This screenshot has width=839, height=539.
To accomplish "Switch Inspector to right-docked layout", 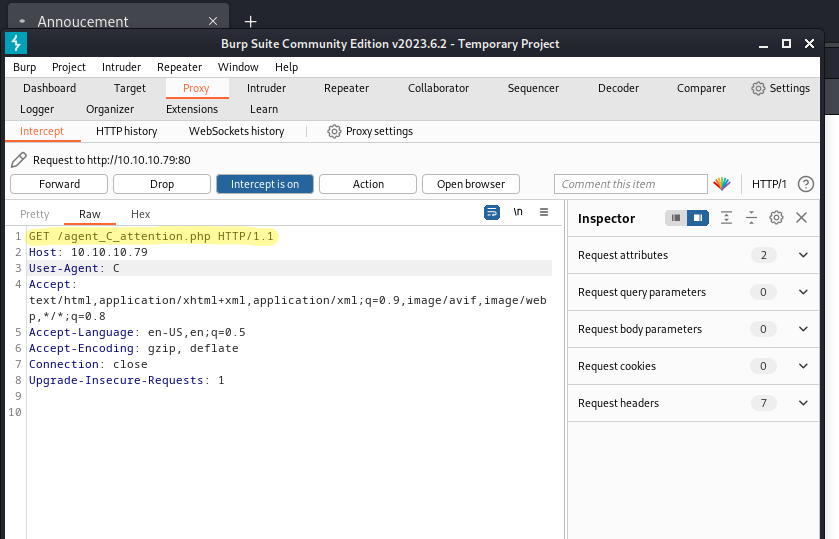I will [x=698, y=218].
